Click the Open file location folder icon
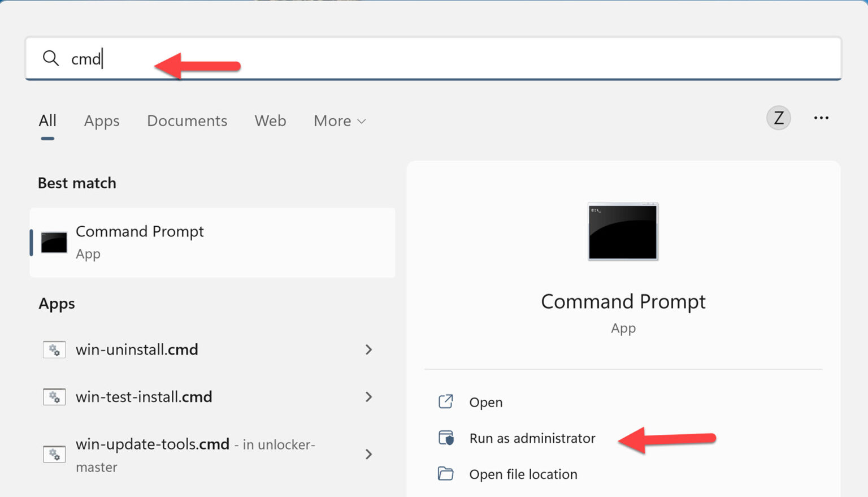Viewport: 868px width, 497px height. (446, 474)
